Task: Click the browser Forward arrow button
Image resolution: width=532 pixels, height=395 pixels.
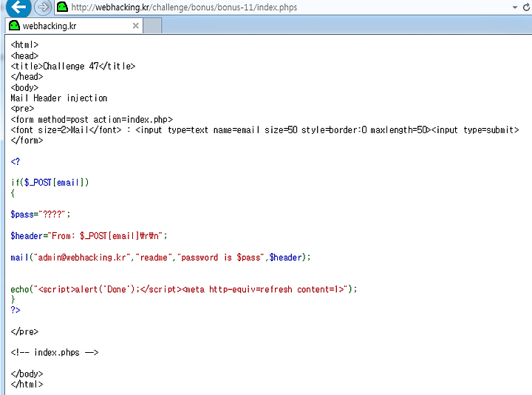Action: 43,7
